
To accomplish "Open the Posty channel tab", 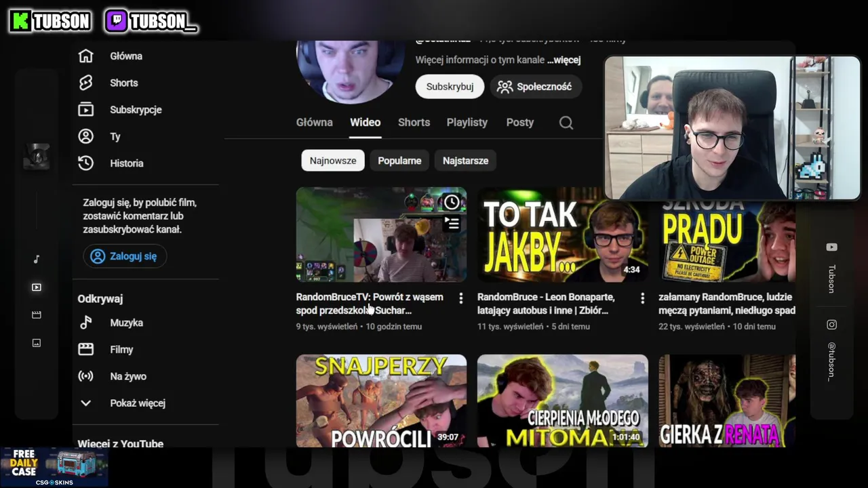I will [x=520, y=123].
